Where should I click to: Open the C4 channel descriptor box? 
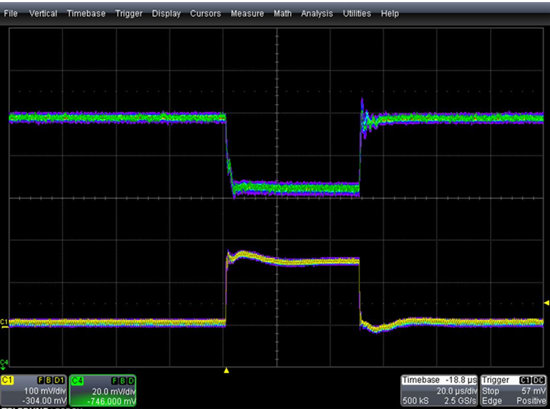pos(102,390)
